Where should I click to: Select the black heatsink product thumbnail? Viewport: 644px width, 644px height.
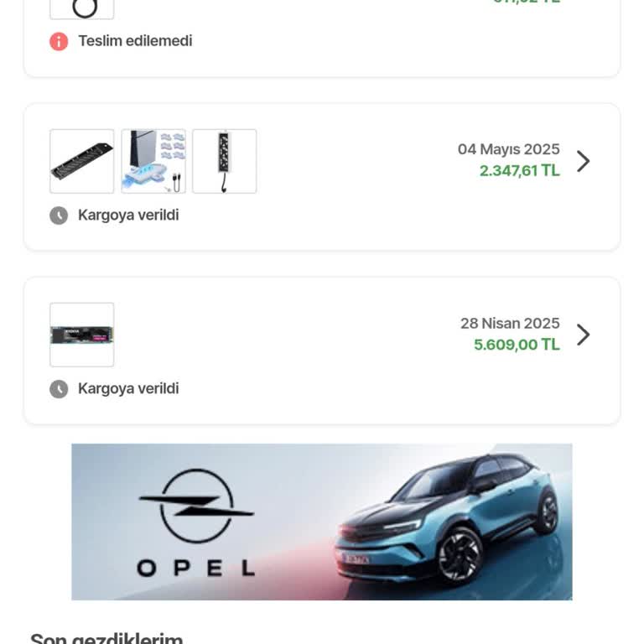coord(82,161)
